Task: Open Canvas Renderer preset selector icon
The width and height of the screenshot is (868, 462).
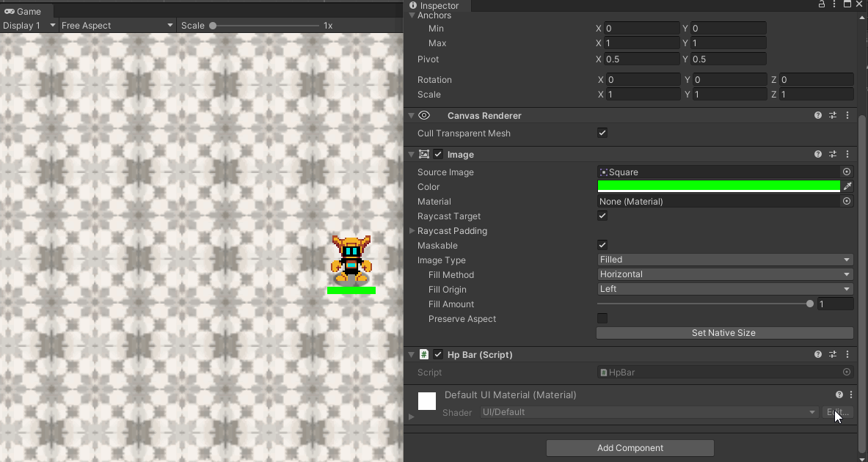Action: pyautogui.click(x=833, y=116)
